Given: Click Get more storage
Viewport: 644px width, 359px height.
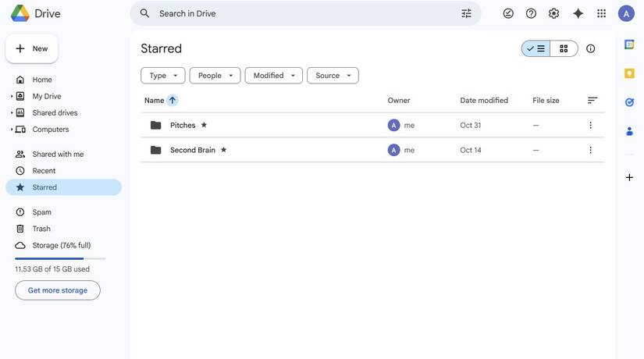Looking at the screenshot, I should 58,290.
